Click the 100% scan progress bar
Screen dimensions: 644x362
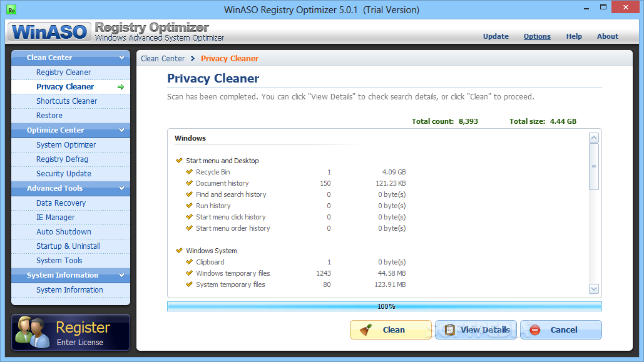pos(384,306)
